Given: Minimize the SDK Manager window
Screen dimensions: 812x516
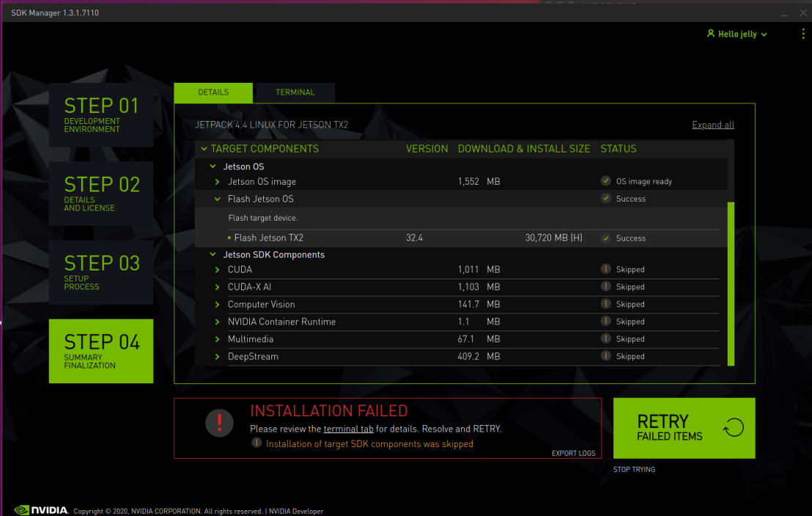Looking at the screenshot, I should pos(784,14).
